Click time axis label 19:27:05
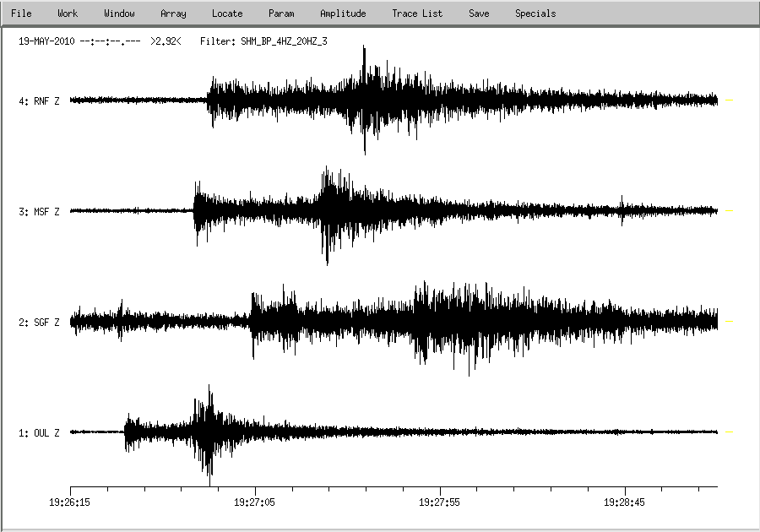Image resolution: width=760 pixels, height=532 pixels. (x=254, y=502)
